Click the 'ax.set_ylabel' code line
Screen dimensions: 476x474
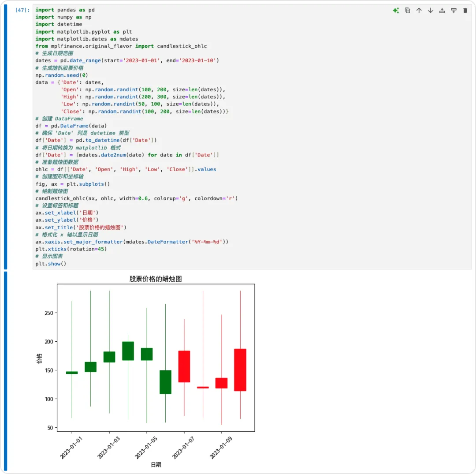click(x=67, y=220)
